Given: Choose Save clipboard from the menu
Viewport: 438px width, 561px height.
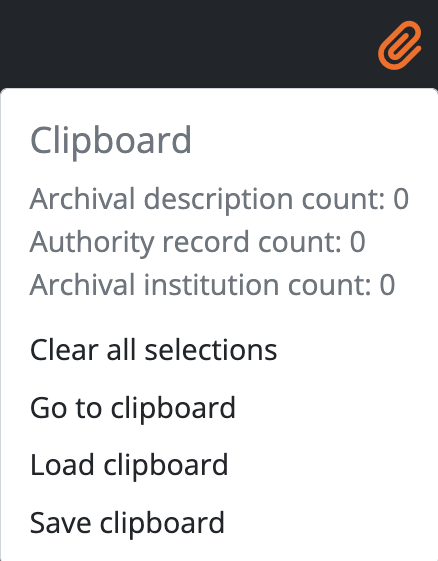Looking at the screenshot, I should coord(219,522).
